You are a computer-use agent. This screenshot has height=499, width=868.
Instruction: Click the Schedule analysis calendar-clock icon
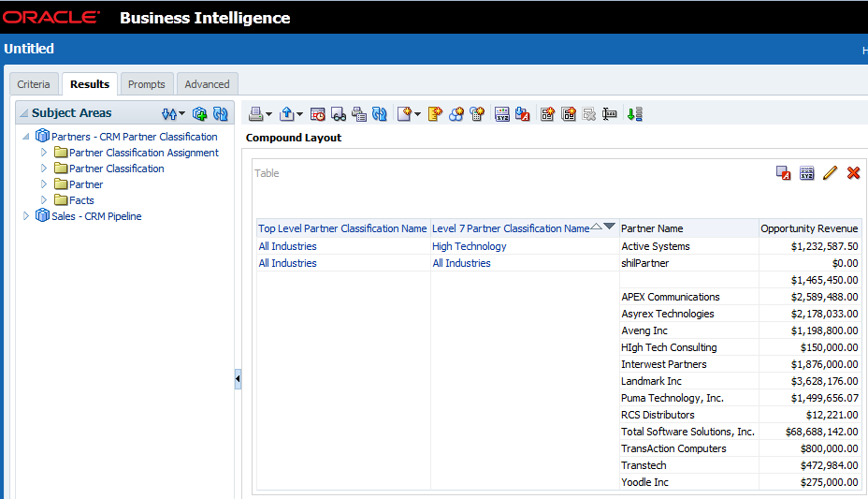(x=318, y=114)
